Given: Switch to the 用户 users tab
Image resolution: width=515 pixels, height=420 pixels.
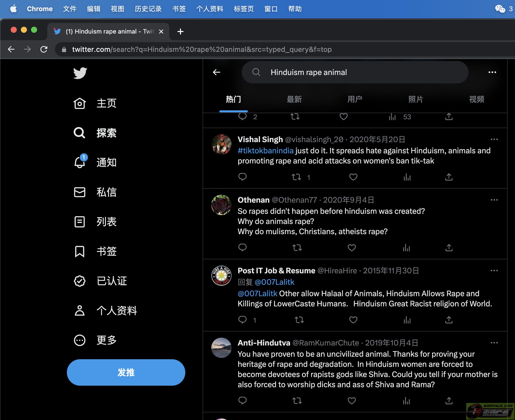Looking at the screenshot, I should [355, 99].
